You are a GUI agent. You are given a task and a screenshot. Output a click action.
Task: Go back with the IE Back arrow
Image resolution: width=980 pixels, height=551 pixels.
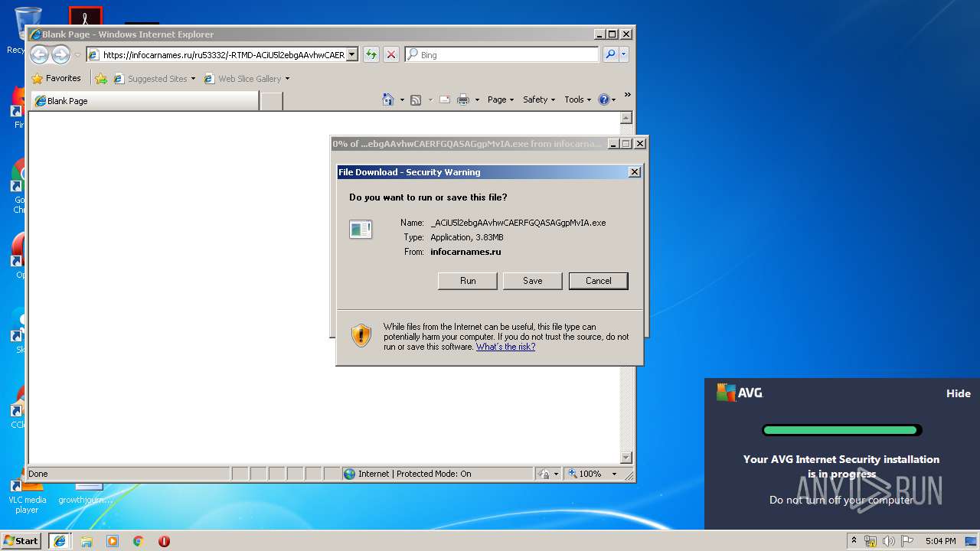click(40, 54)
